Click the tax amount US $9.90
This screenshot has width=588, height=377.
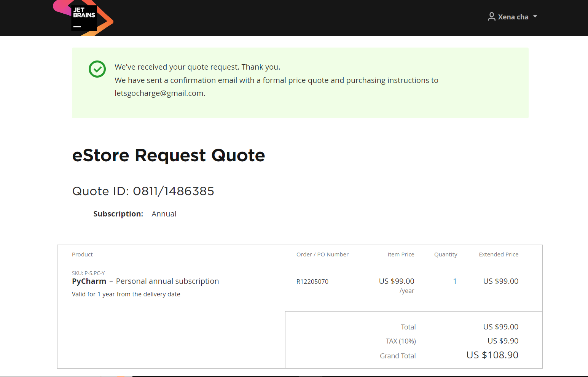(x=503, y=341)
